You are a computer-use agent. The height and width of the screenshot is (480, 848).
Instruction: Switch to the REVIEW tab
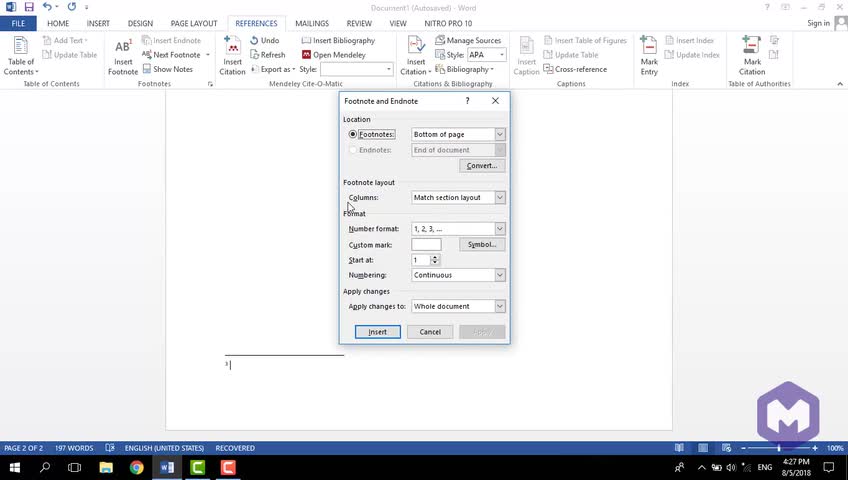359,23
